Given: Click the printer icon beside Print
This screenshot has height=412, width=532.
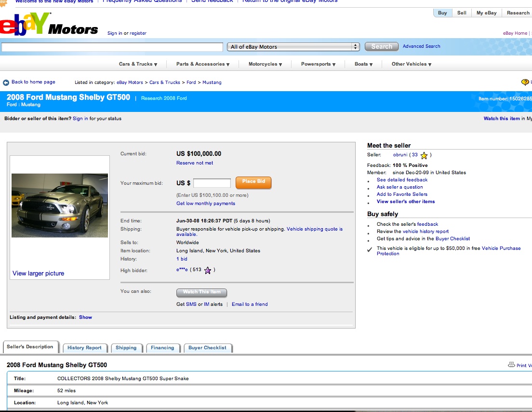Looking at the screenshot, I should coord(511,365).
